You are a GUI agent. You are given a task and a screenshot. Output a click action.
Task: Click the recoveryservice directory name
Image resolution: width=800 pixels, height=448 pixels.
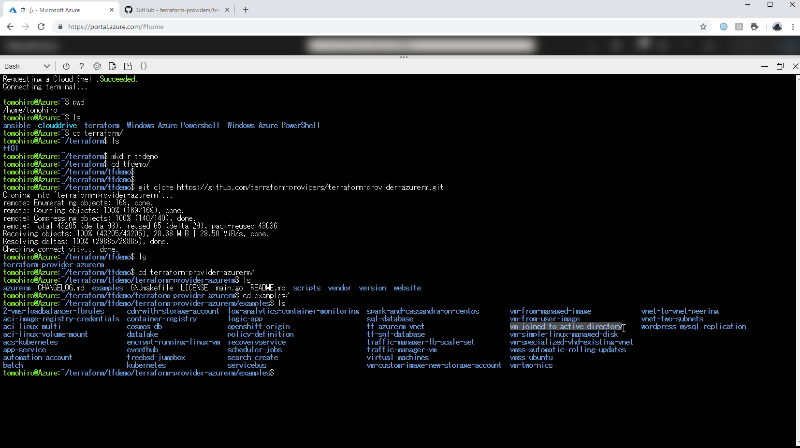[x=257, y=342]
